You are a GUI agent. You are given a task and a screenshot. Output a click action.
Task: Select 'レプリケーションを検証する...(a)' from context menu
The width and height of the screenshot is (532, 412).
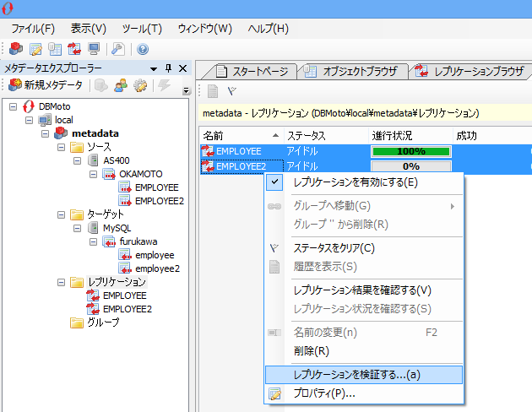pos(356,374)
